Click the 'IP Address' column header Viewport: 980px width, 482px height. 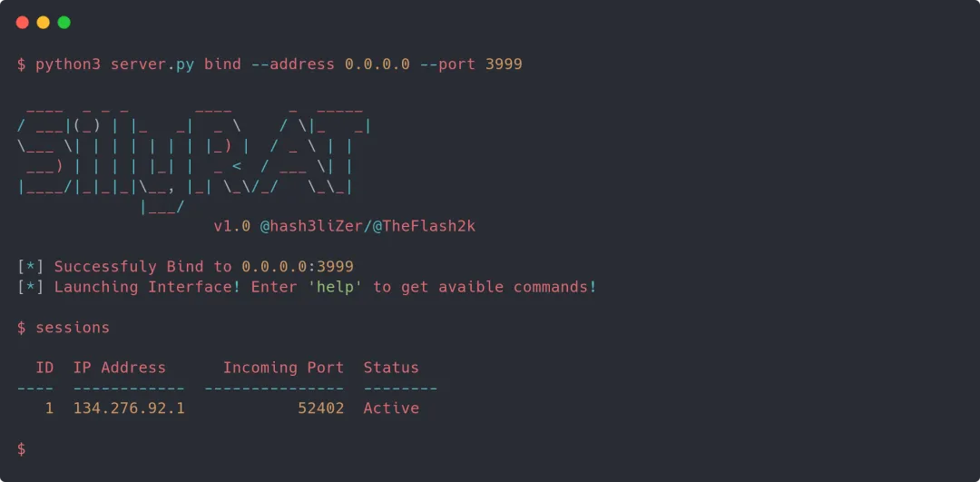(x=120, y=368)
